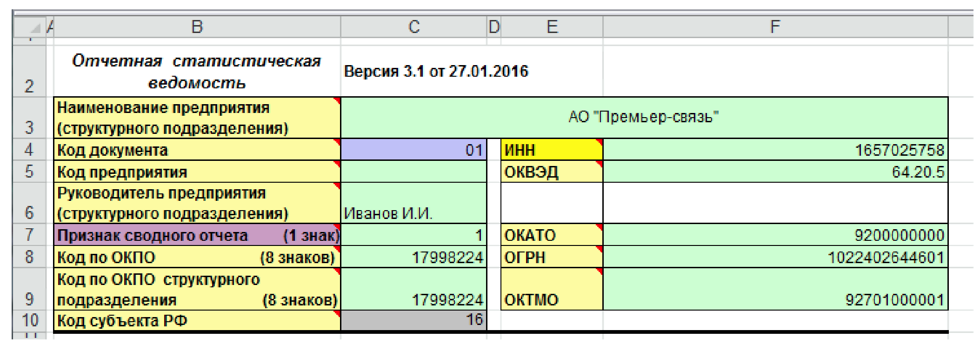Select column E header
This screenshot has width=980, height=351.
[552, 27]
